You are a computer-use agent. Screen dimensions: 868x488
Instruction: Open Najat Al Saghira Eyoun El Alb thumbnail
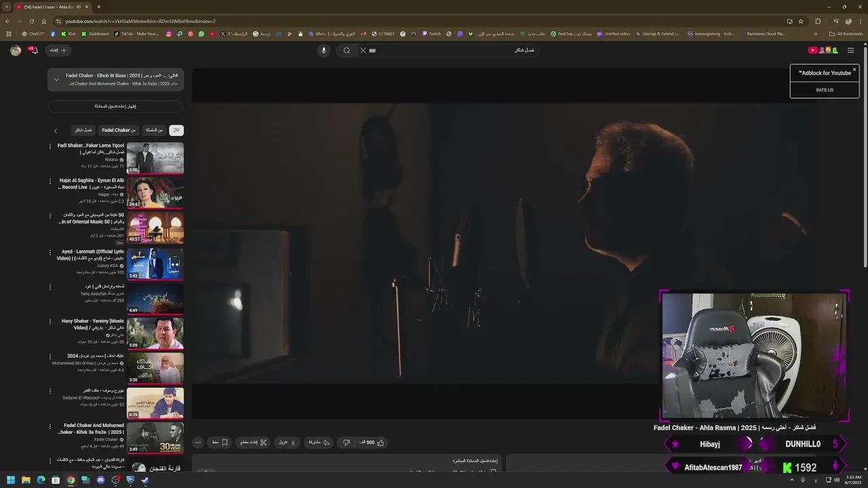click(x=155, y=193)
